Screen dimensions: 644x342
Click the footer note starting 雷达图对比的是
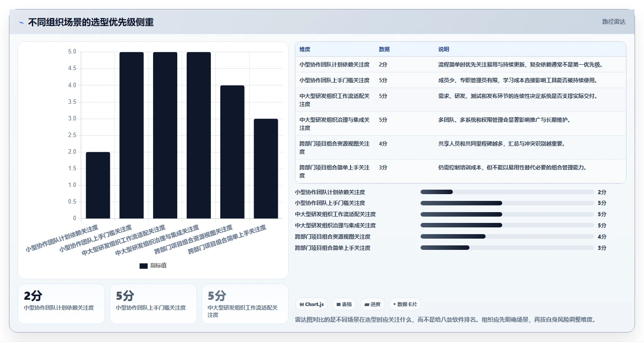click(445, 320)
